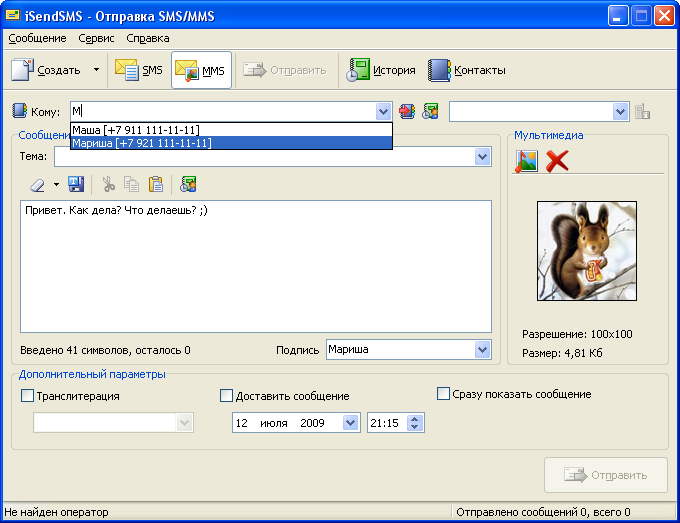
Task: Expand the Тема subject dropdown
Action: coord(483,157)
